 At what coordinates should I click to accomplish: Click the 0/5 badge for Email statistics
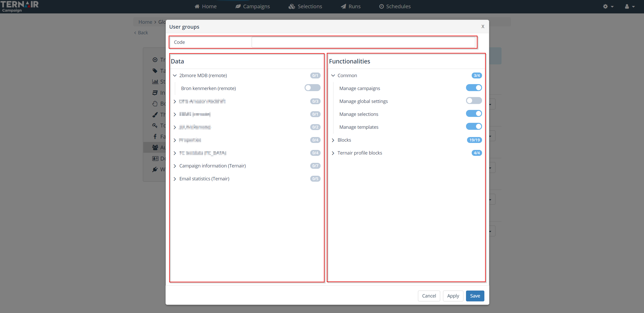[x=315, y=179]
